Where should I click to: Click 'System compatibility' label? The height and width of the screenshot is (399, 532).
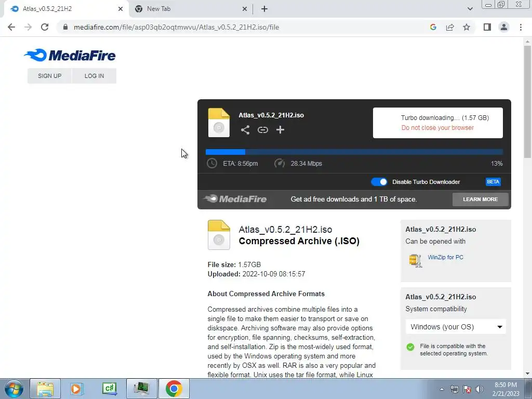[436, 309]
